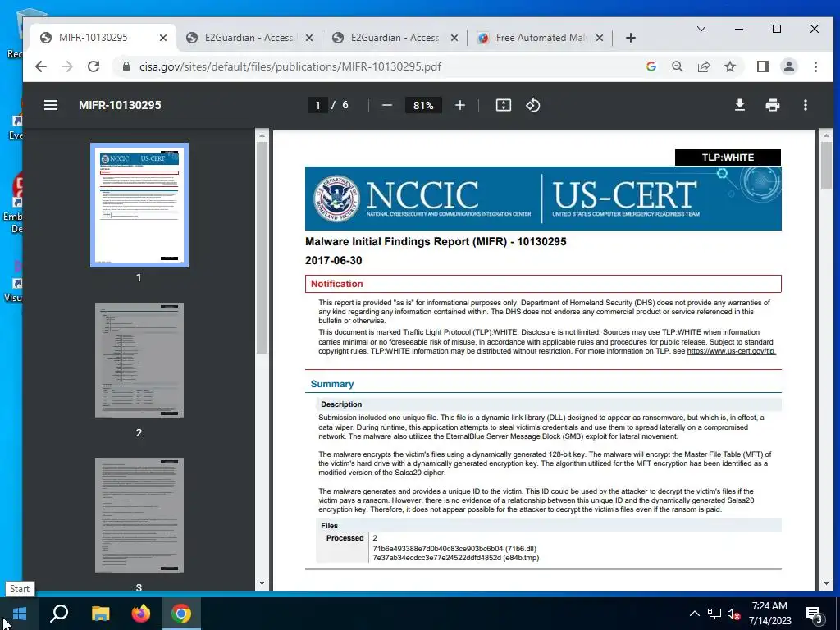Open the Chrome three-dot menu

tap(815, 66)
